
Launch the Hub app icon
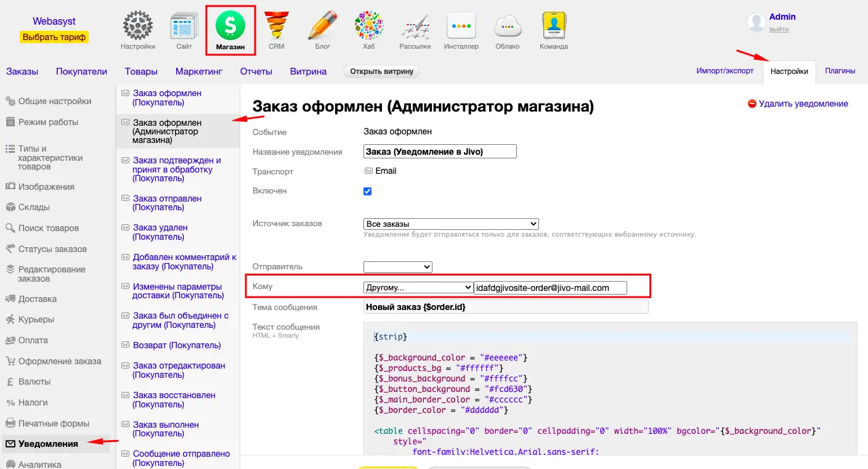tap(368, 28)
